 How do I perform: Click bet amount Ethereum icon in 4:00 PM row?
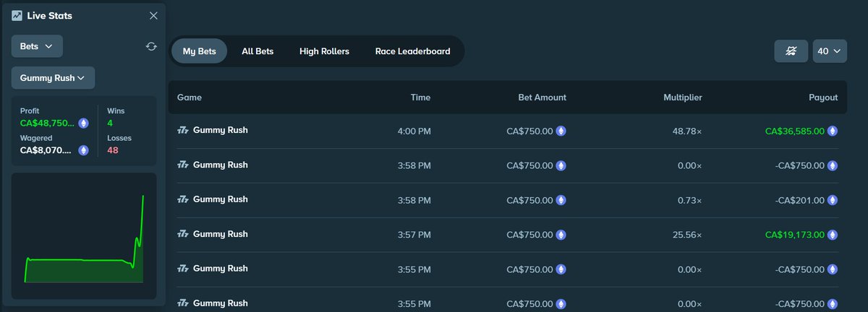coord(561,131)
